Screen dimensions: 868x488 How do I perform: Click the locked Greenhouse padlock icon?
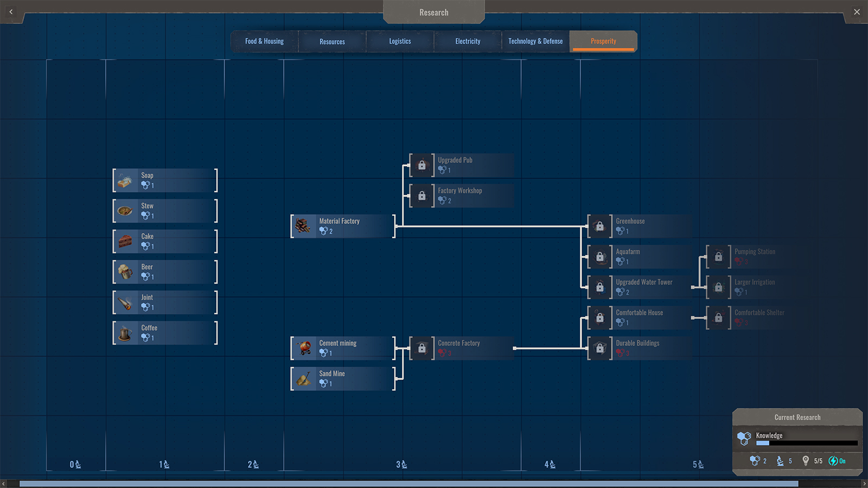pyautogui.click(x=599, y=226)
